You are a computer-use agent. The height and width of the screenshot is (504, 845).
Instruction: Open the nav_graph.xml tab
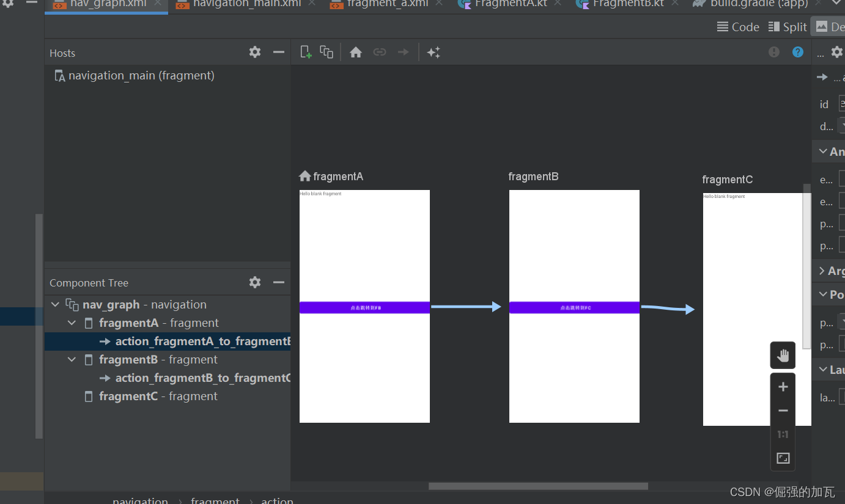click(x=106, y=5)
